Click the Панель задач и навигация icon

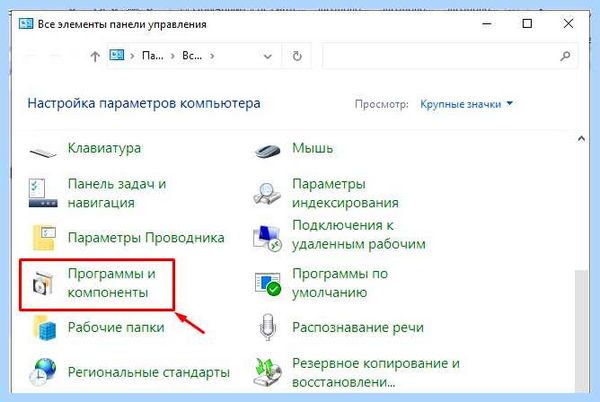[43, 193]
